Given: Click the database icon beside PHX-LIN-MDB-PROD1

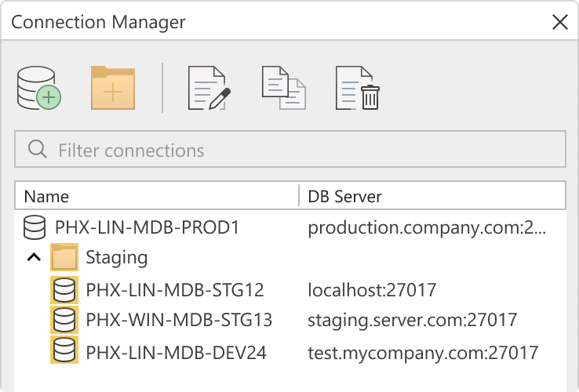Looking at the screenshot, I should [35, 228].
